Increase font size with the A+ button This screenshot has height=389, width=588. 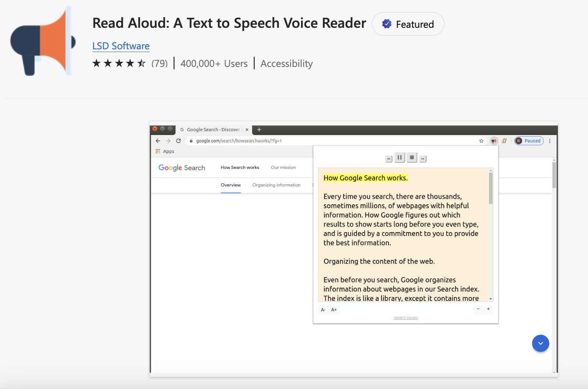click(x=334, y=310)
